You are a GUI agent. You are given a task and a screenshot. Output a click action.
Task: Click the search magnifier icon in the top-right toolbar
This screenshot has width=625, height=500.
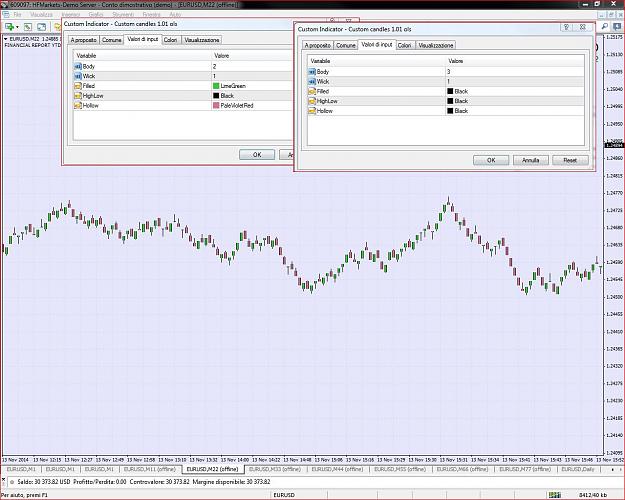[605, 26]
